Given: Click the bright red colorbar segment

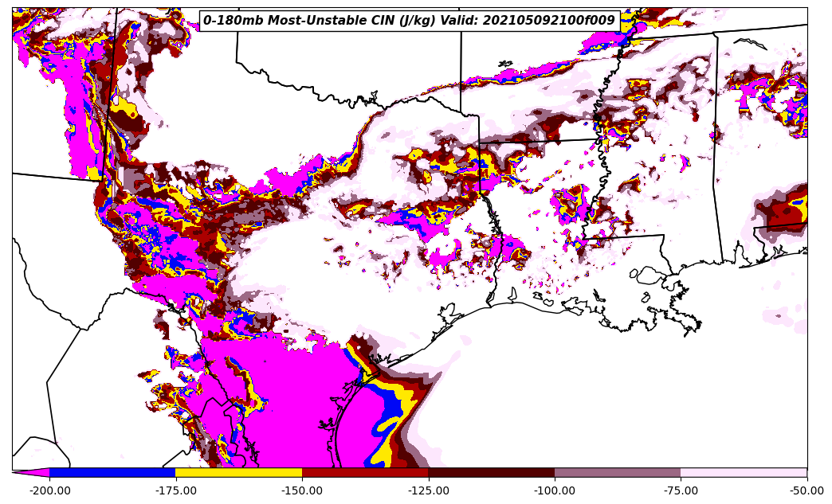Looking at the screenshot, I should pyautogui.click(x=365, y=472).
